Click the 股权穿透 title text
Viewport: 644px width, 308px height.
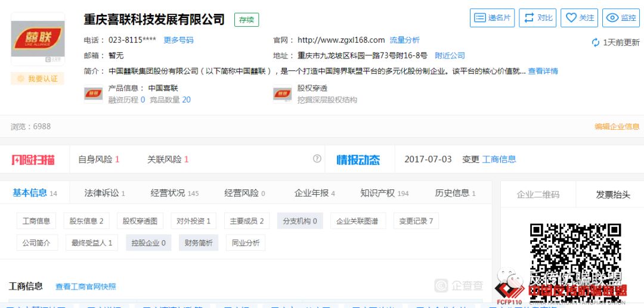click(312, 88)
